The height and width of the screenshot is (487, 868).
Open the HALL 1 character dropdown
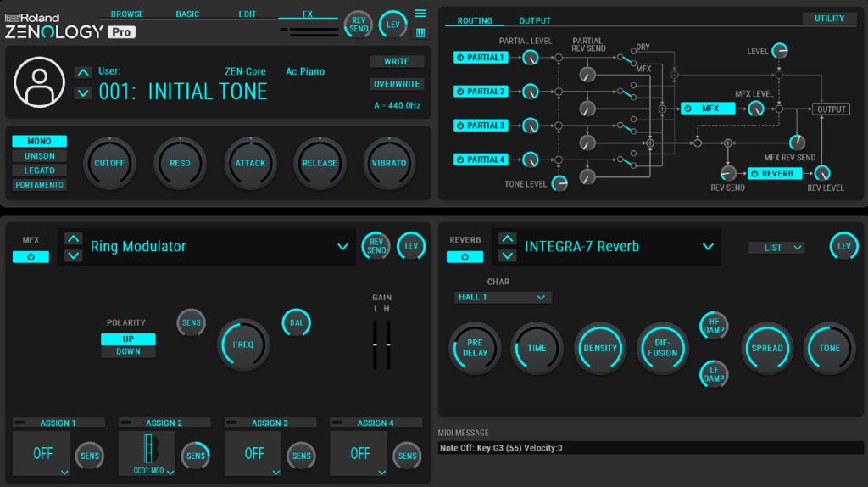(x=504, y=298)
